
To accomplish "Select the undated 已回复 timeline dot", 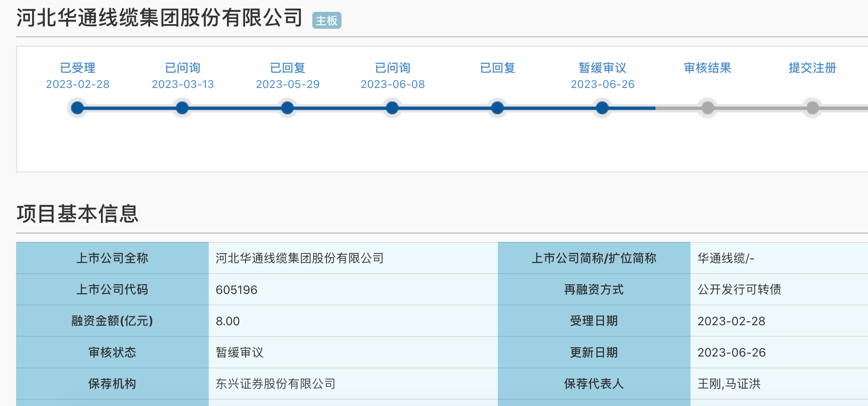I will [x=497, y=108].
